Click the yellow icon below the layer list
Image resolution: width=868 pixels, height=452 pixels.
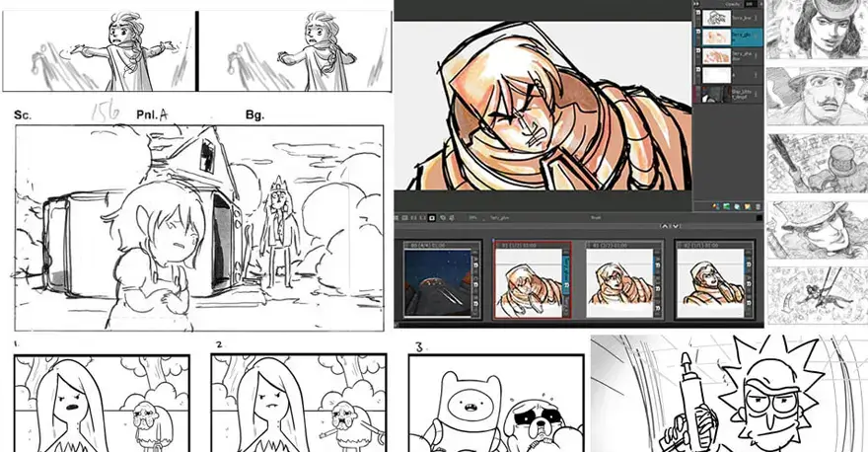[x=748, y=206]
